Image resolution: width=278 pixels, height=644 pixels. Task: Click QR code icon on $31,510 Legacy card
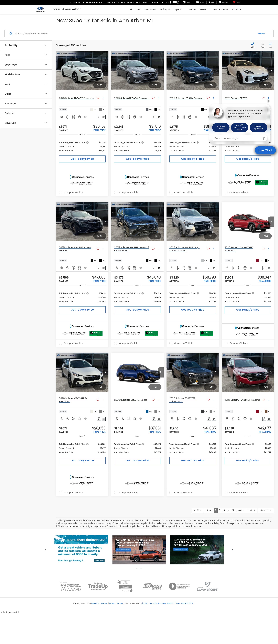coord(159,117)
